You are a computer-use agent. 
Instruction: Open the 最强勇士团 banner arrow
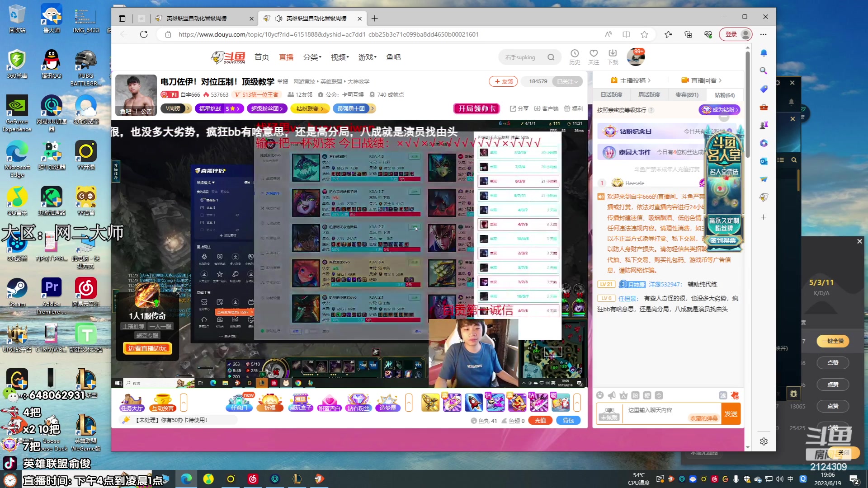coord(372,108)
